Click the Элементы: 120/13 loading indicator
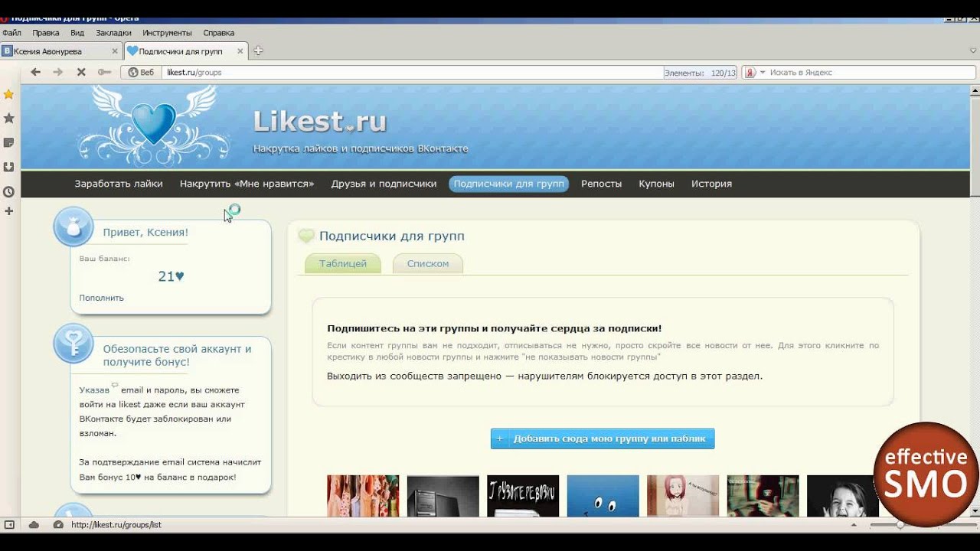This screenshot has height=551, width=980. 700,73
